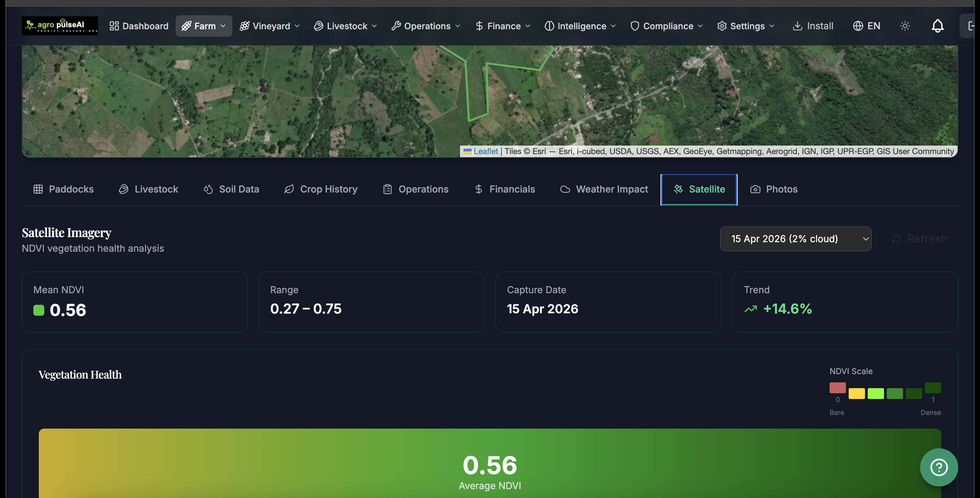Click the Compliance shield icon
Screen dimensions: 980x498
(x=635, y=26)
